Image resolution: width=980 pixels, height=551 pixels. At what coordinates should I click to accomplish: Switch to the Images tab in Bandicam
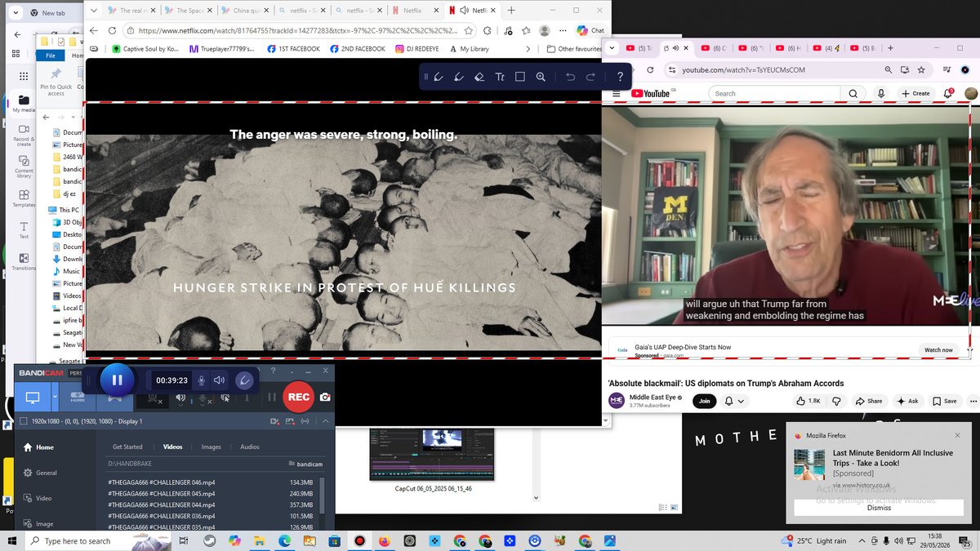point(211,447)
